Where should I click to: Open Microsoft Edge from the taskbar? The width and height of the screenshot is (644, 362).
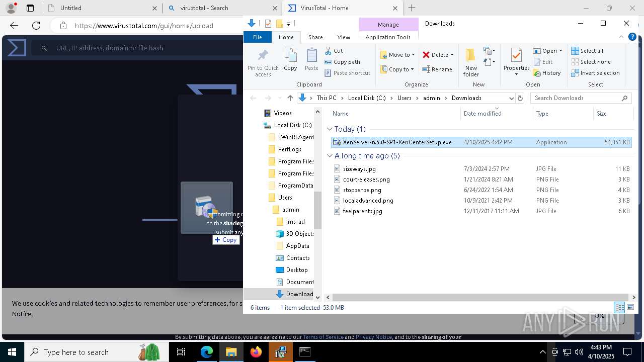point(207,352)
